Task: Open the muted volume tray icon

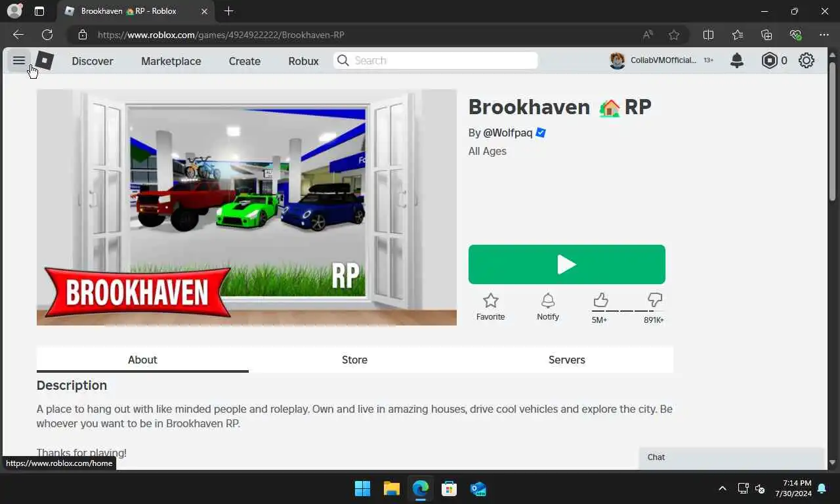Action: [760, 488]
